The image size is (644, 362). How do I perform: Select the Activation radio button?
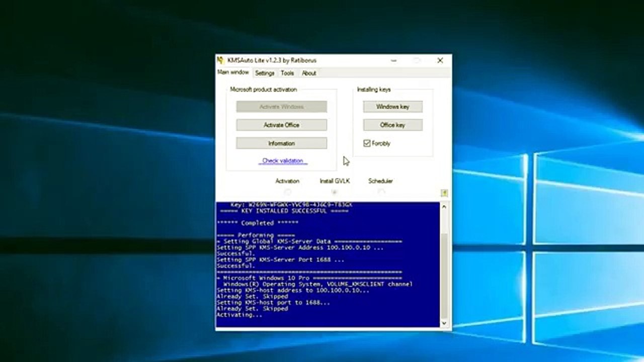pyautogui.click(x=287, y=192)
